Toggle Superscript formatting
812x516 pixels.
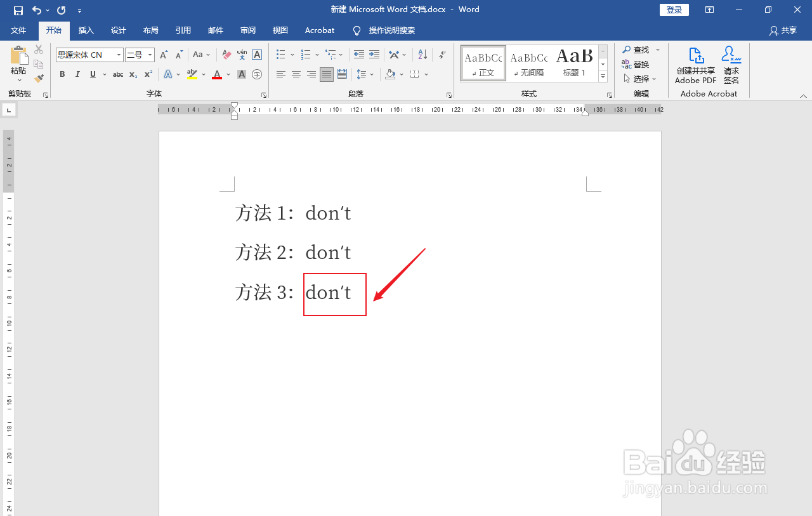[148, 75]
